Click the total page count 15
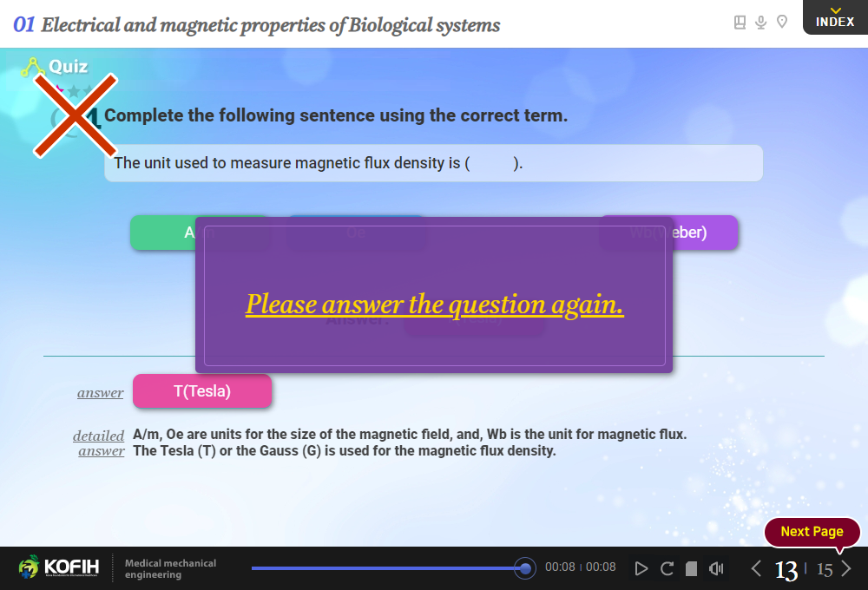 (x=825, y=570)
